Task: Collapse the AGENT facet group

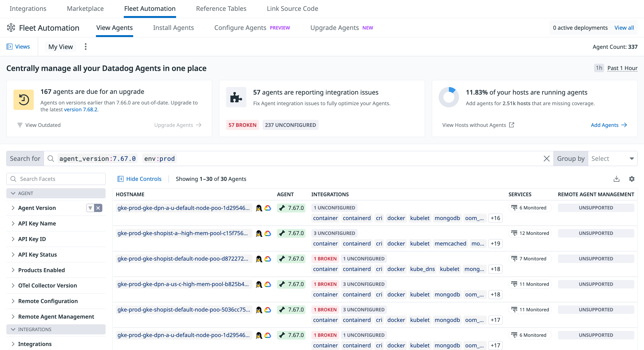Action: coord(56,193)
